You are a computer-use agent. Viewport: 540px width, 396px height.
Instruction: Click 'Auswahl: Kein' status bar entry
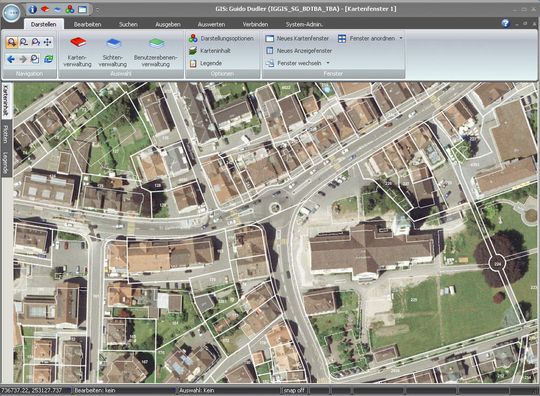196,390
